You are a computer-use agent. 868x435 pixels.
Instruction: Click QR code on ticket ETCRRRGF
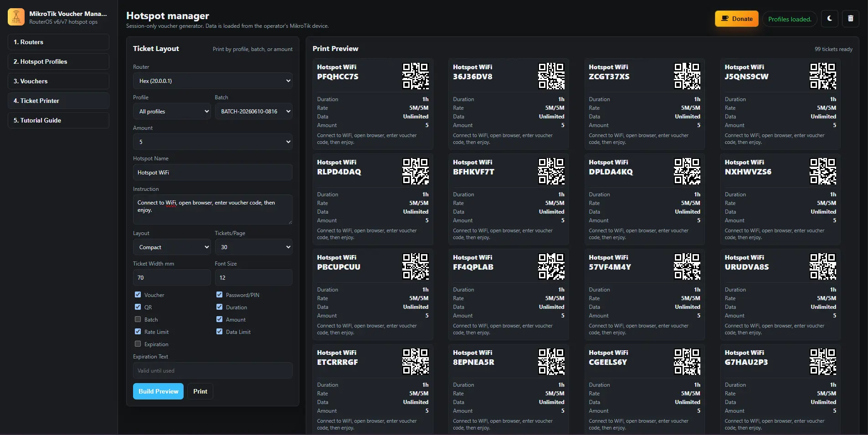(416, 362)
